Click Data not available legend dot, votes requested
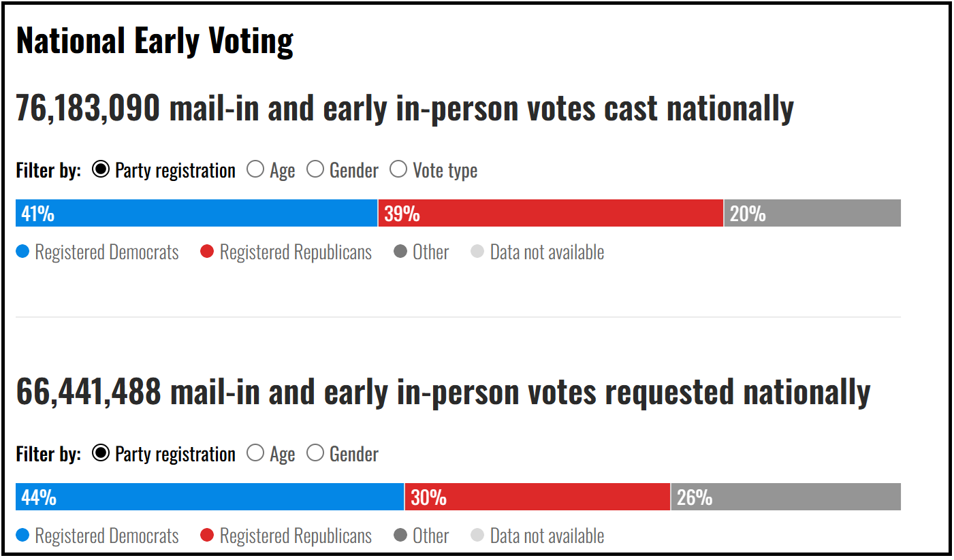The width and height of the screenshot is (954, 560). pyautogui.click(x=477, y=536)
